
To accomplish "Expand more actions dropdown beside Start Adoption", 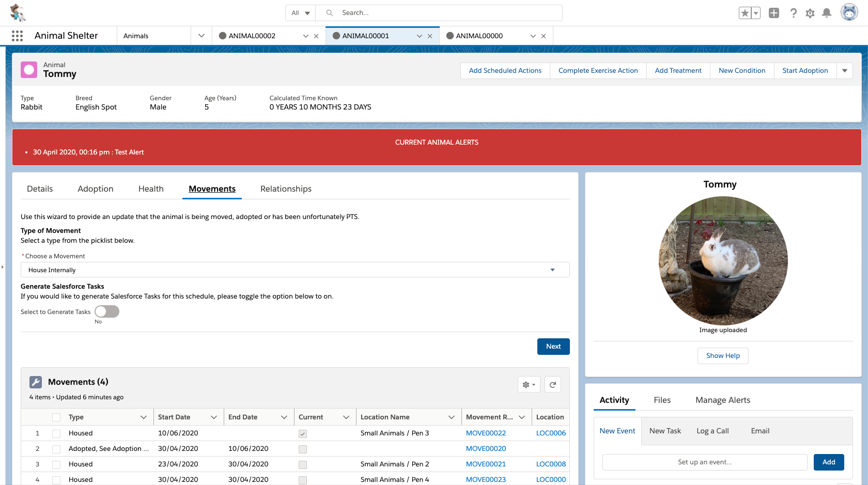I will [845, 71].
